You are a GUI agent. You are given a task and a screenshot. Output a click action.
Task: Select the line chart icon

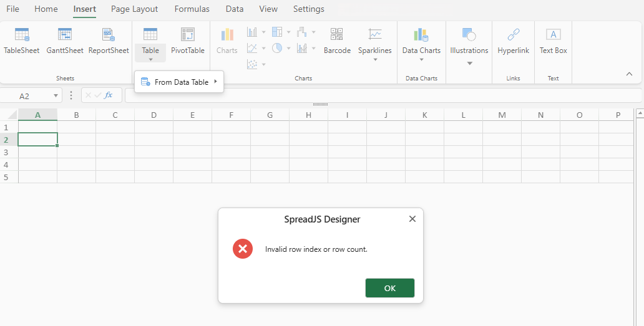(x=252, y=49)
